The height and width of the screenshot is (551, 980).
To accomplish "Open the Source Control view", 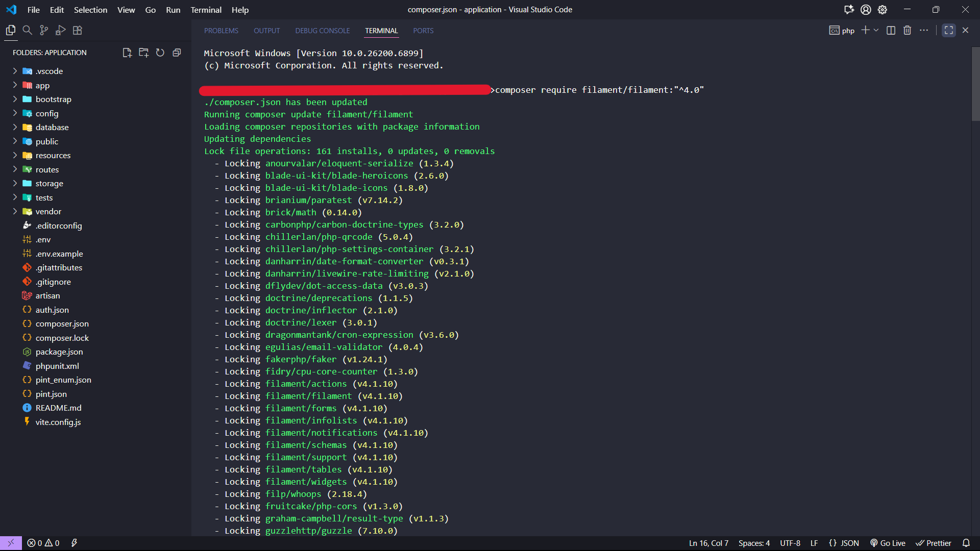I will 44,30.
